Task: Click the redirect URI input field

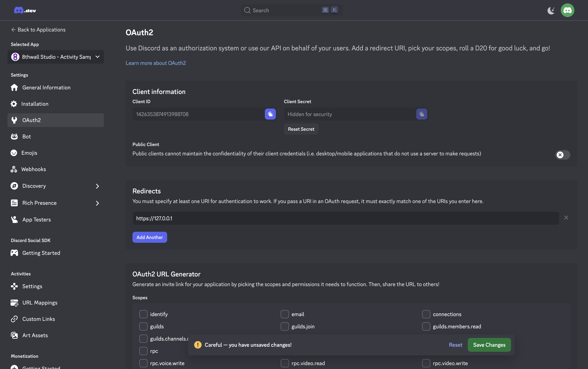Action: click(345, 218)
